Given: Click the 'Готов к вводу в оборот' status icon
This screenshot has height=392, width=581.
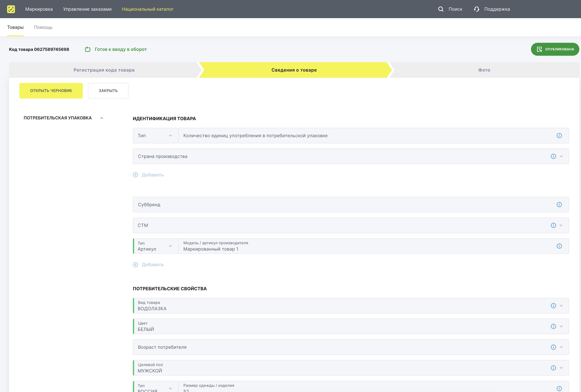Looking at the screenshot, I should 87,49.
